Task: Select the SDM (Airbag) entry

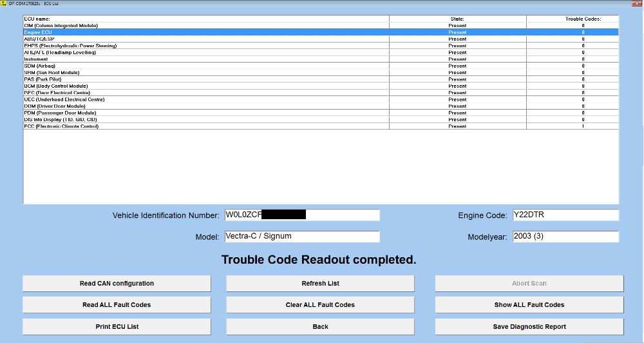Action: (321, 66)
